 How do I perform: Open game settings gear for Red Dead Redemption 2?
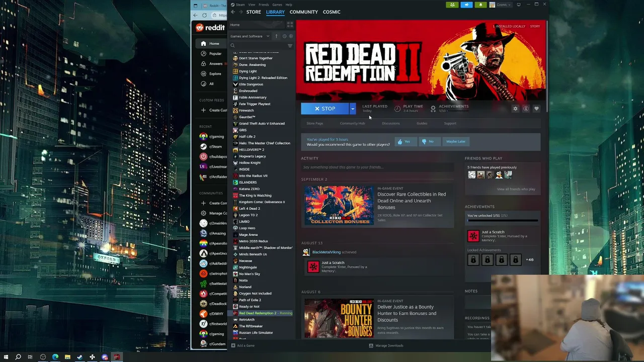[x=515, y=109]
